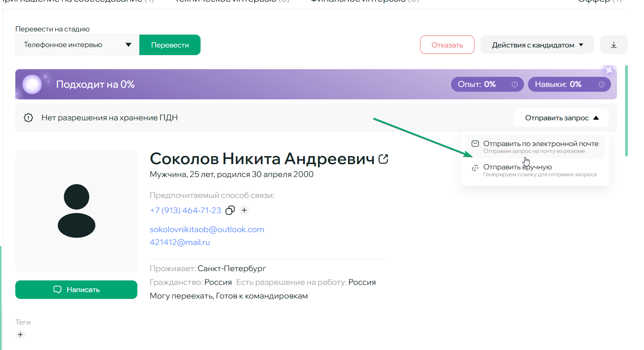Screen dimensions: 644x350
Task: Copy the phone number with the copy icon
Action: (x=230, y=210)
